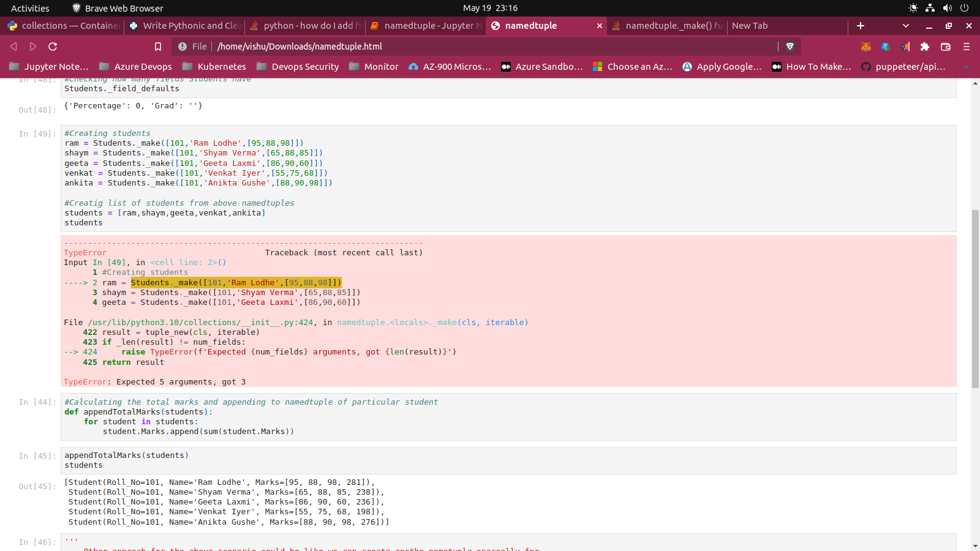Open Brave Web Browser app menu
This screenshot has height=551, width=980.
[x=118, y=8]
